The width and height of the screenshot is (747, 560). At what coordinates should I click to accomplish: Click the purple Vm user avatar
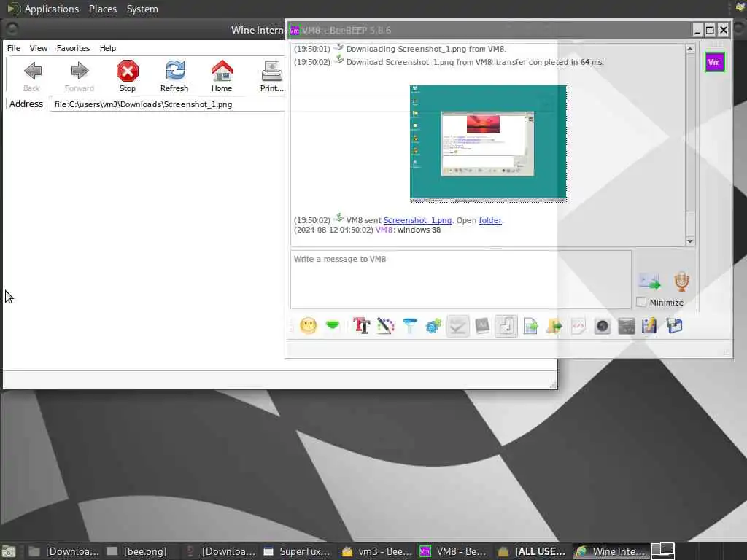714,63
